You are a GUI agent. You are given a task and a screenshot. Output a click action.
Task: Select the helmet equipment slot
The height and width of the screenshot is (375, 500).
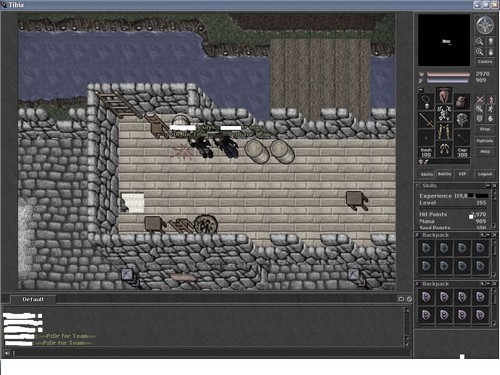[x=444, y=95]
